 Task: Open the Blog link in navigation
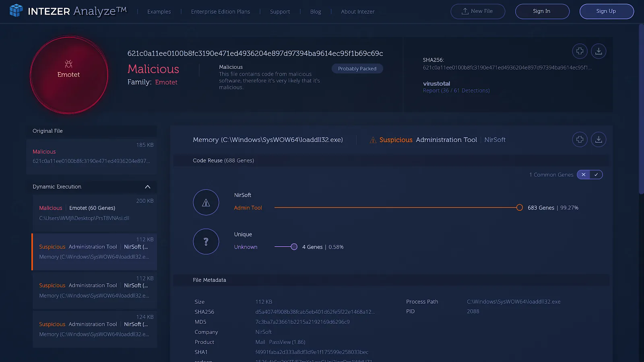pos(316,12)
